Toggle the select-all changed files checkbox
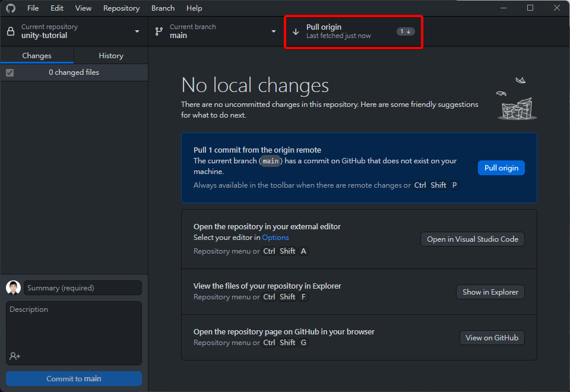The height and width of the screenshot is (392, 570). coord(10,72)
